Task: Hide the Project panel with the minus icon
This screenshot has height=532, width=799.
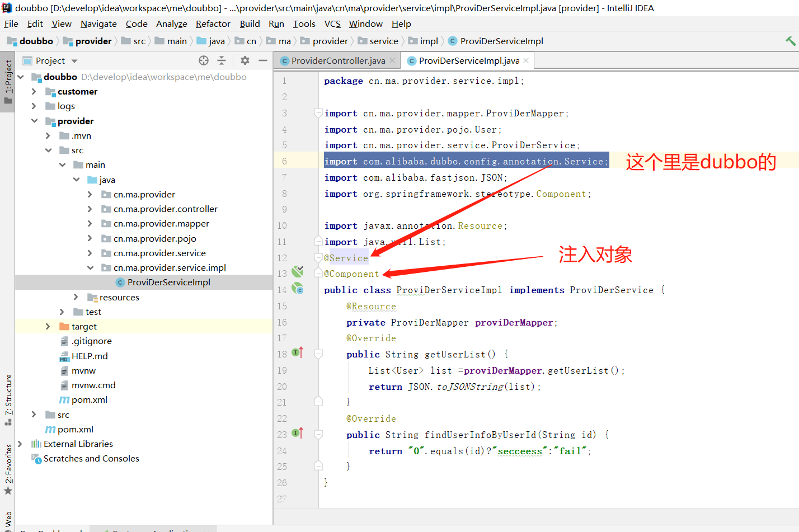Action: pyautogui.click(x=262, y=60)
